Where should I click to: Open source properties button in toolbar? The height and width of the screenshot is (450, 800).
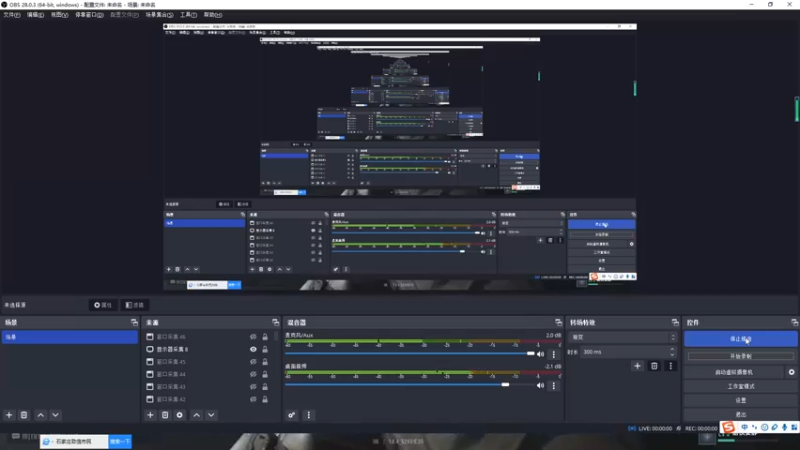click(x=103, y=305)
